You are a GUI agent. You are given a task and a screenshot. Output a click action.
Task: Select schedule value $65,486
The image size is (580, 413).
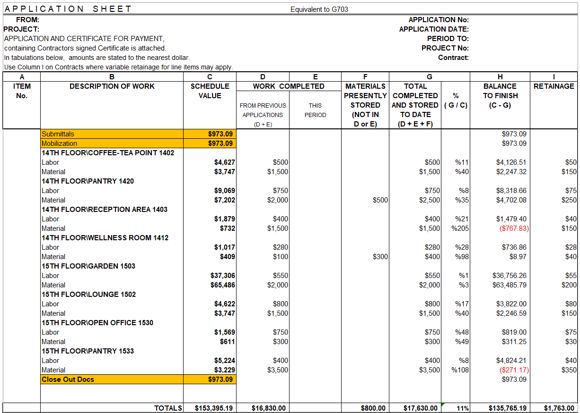point(223,285)
